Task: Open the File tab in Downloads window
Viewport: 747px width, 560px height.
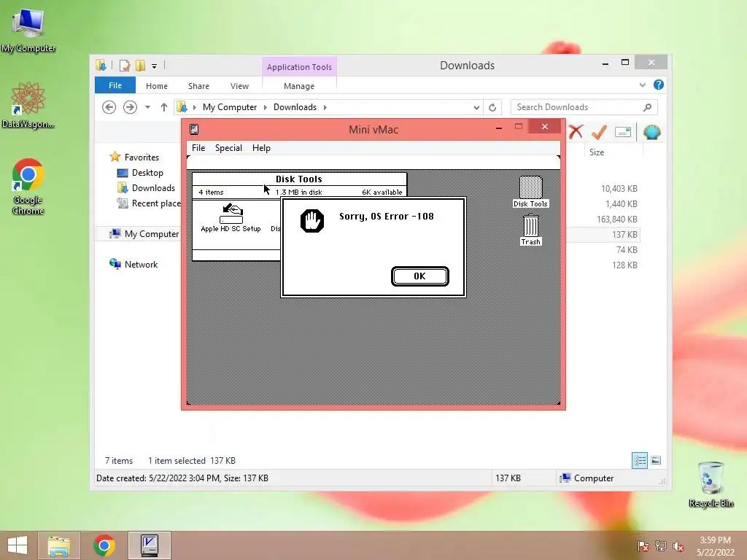Action: click(115, 86)
